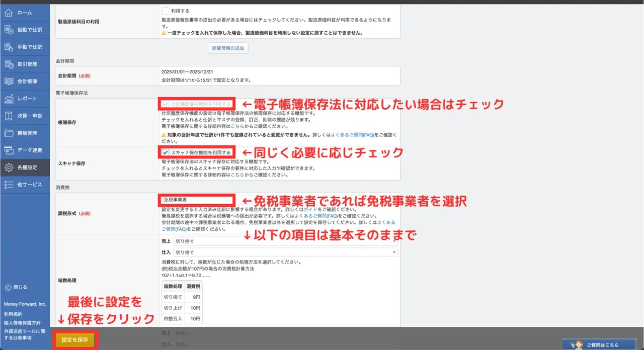The height and width of the screenshot is (350, 644).
Task: Open the 課税形式 免税事業者 dropdown
Action: pos(196,200)
